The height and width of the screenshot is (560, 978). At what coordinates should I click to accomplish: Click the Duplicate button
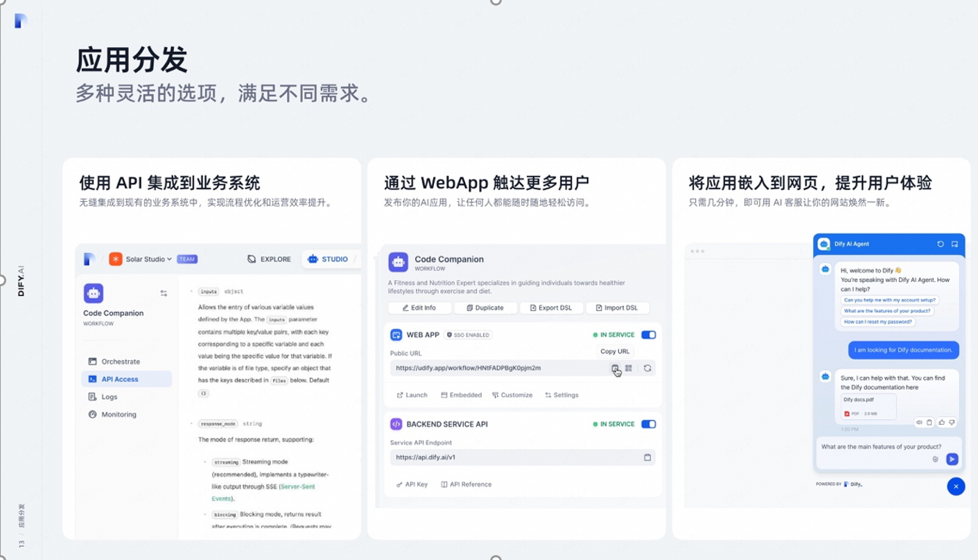coord(485,308)
